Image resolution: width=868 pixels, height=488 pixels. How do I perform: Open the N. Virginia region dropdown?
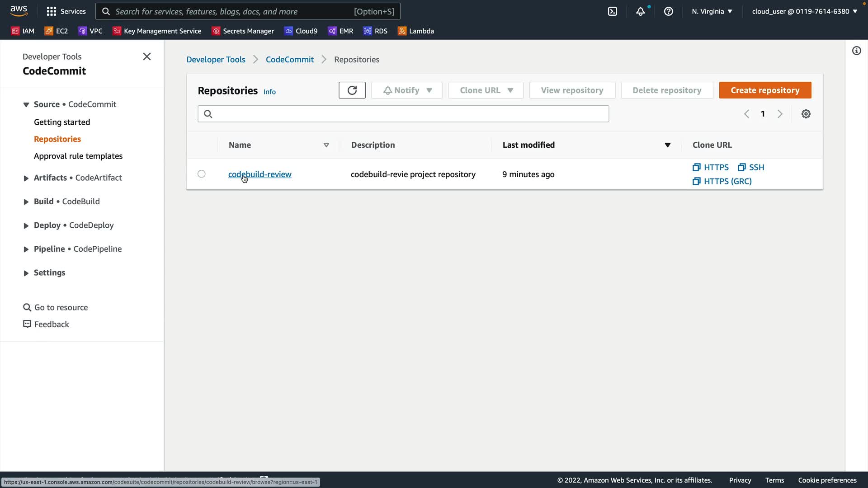[712, 11]
